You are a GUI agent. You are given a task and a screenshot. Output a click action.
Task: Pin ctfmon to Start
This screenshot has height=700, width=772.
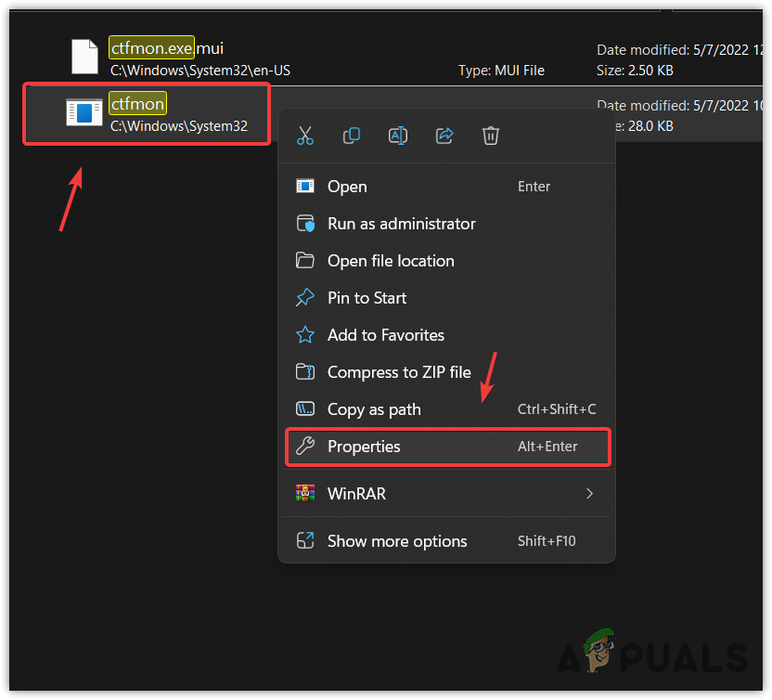pyautogui.click(x=367, y=298)
